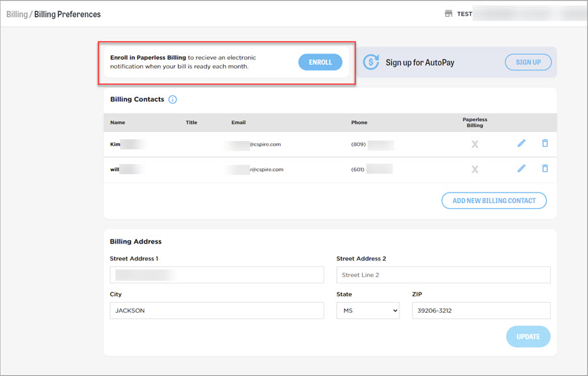Click the Email column header
Image resolution: width=588 pixels, height=376 pixels.
238,123
